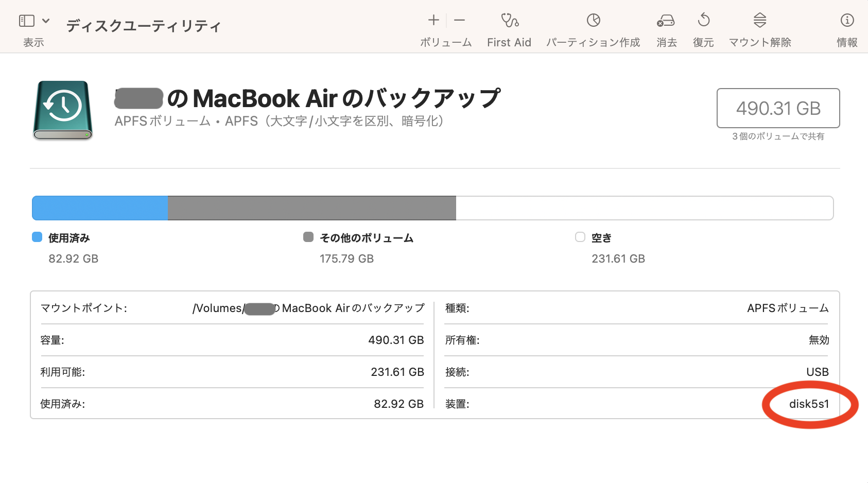Click the 82.92 GB value under 使用済み legend
The height and width of the screenshot is (483, 868).
click(74, 258)
